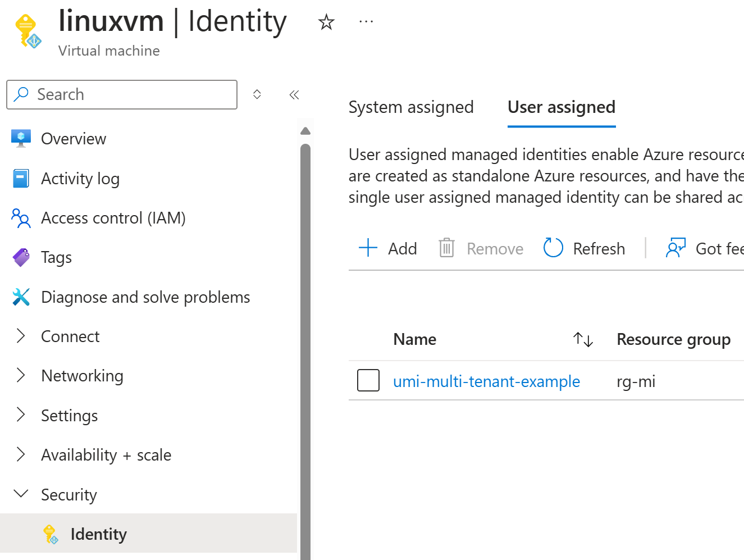Click the feedback person icon

click(x=675, y=248)
